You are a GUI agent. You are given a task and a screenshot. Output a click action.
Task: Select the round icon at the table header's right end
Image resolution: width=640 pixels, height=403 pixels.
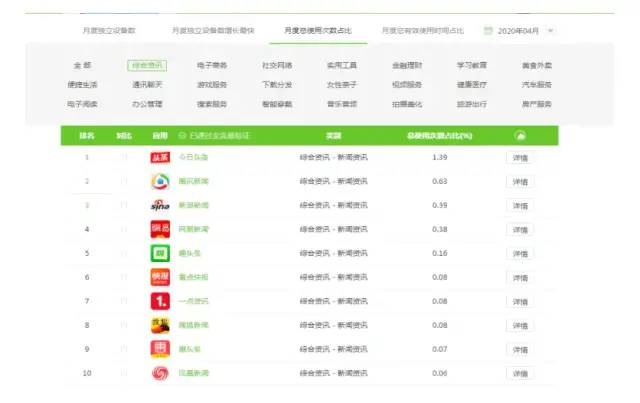coord(520,136)
